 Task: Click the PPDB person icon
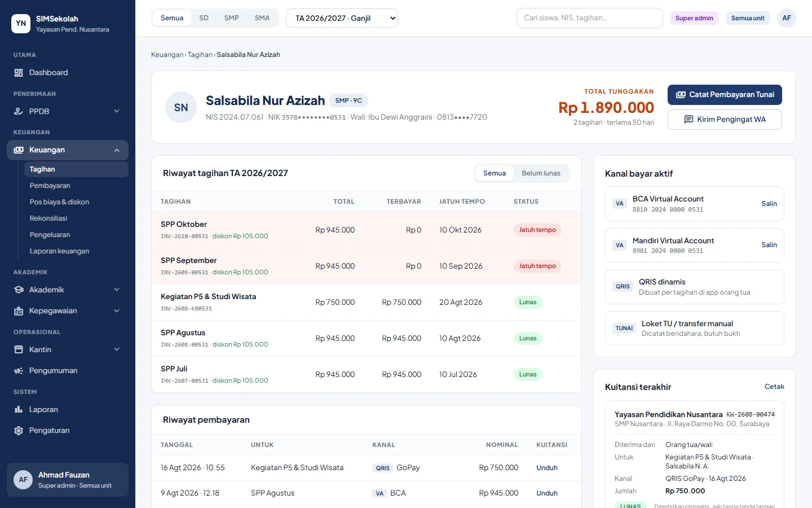pos(19,112)
